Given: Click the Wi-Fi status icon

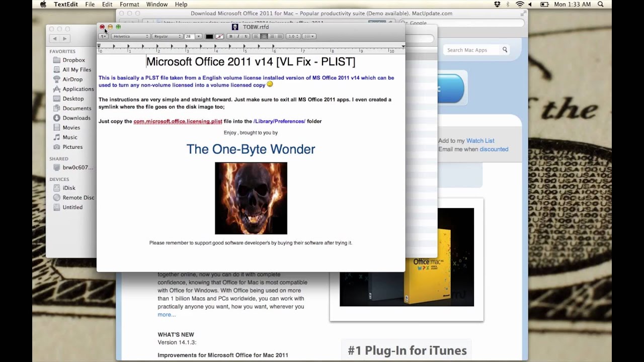Looking at the screenshot, I should (520, 5).
